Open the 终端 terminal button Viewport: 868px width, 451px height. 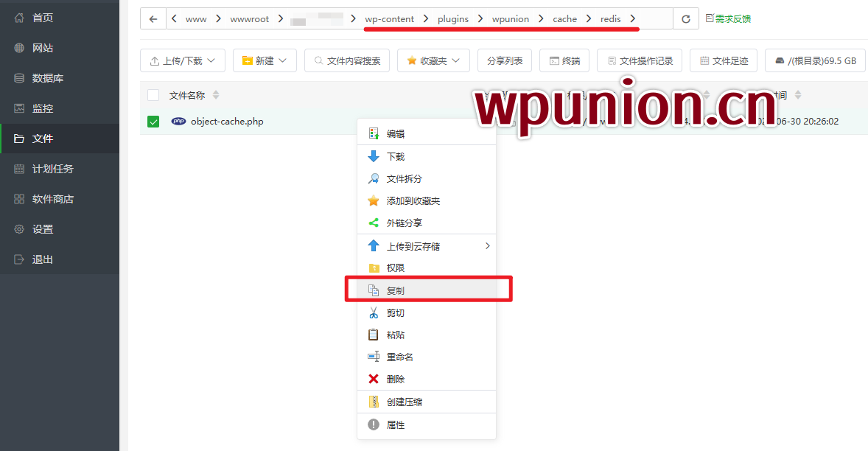click(x=564, y=61)
